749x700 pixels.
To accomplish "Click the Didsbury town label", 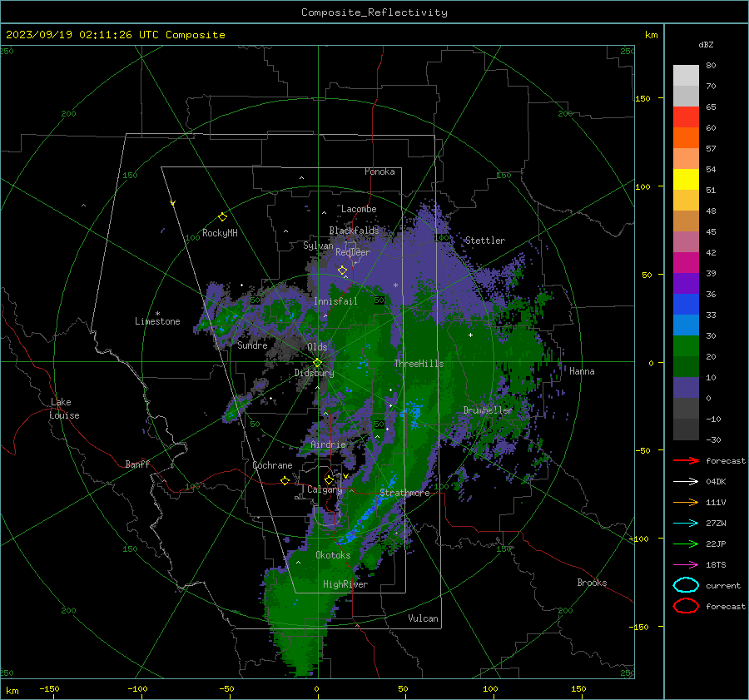I will pos(314,373).
